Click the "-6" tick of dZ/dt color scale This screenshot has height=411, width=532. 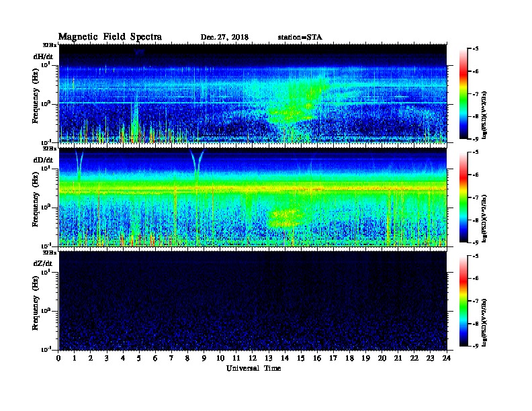(476, 279)
